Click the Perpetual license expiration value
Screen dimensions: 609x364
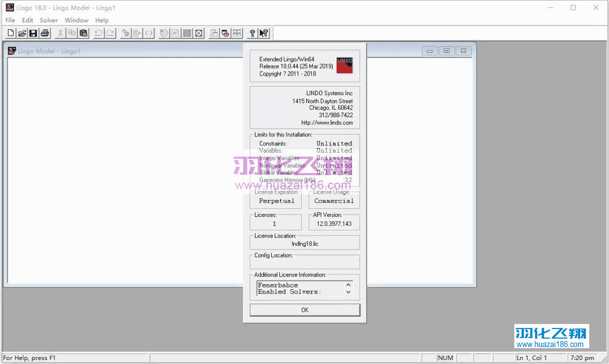(276, 201)
